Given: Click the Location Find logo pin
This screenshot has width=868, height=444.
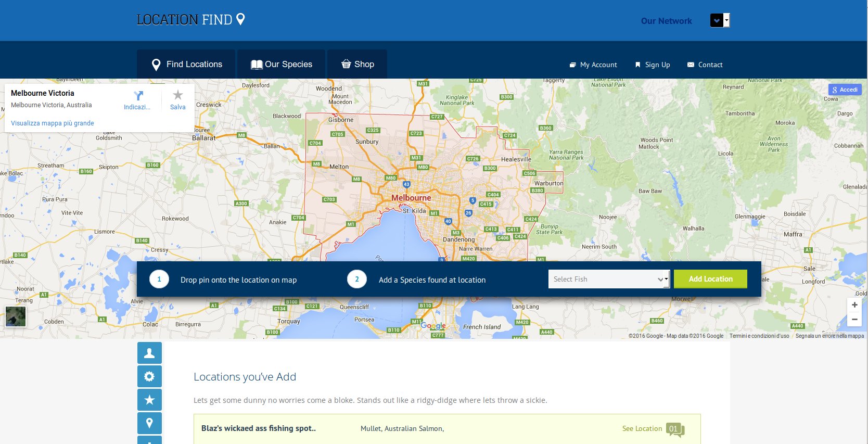Looking at the screenshot, I should (x=240, y=19).
